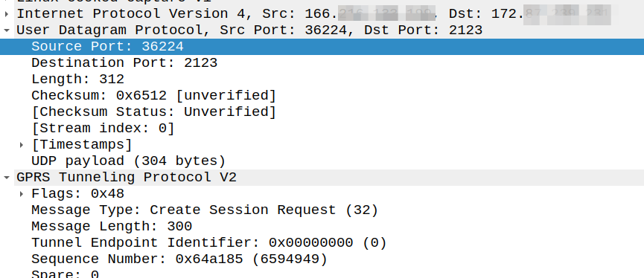Select the Checksum: 0x6512 unverified row

click(x=322, y=96)
